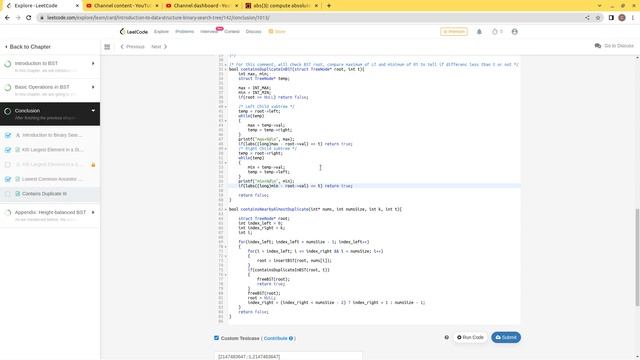Click the Go to Discuss chat icon
This screenshot has height=360, width=640.
coord(598,46)
